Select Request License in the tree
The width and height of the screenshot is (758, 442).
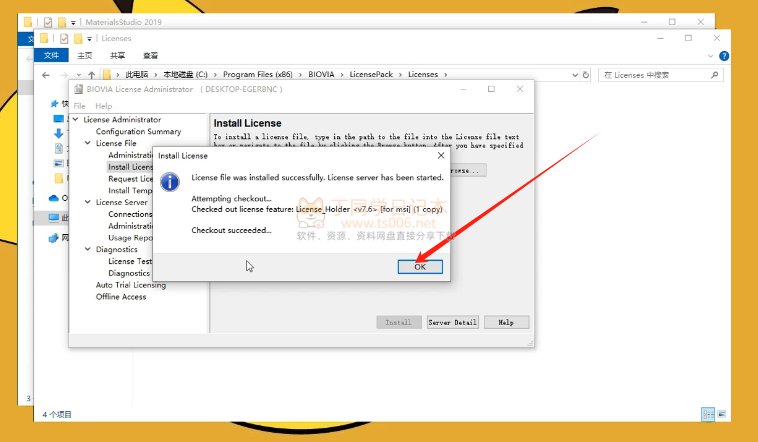(x=130, y=178)
